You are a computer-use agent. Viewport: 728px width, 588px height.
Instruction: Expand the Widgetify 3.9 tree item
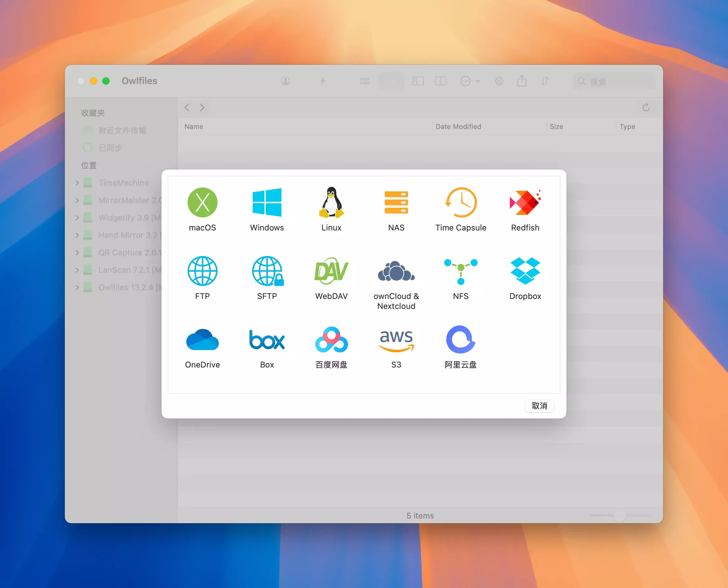point(77,218)
